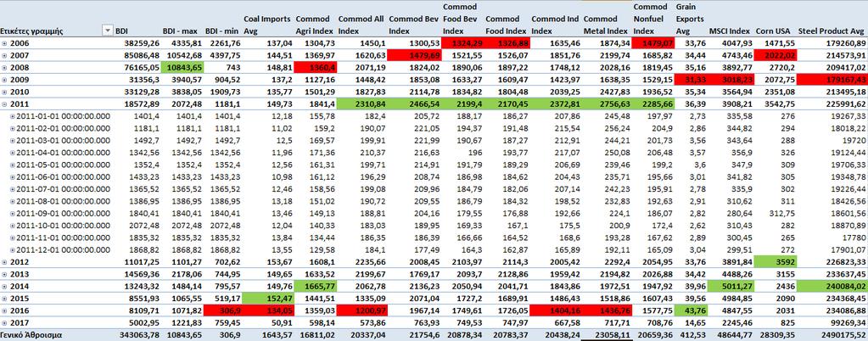Expand the 2008 year row
Screen dimensions: 868x341
[4, 68]
